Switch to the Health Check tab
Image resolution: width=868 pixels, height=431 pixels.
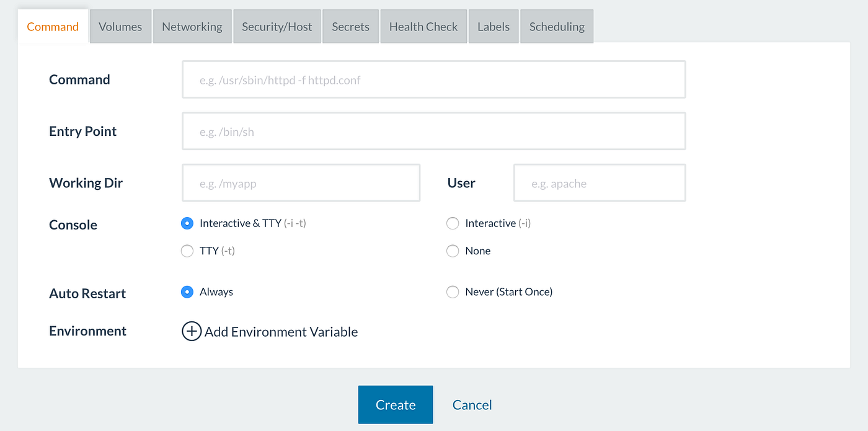pos(423,26)
